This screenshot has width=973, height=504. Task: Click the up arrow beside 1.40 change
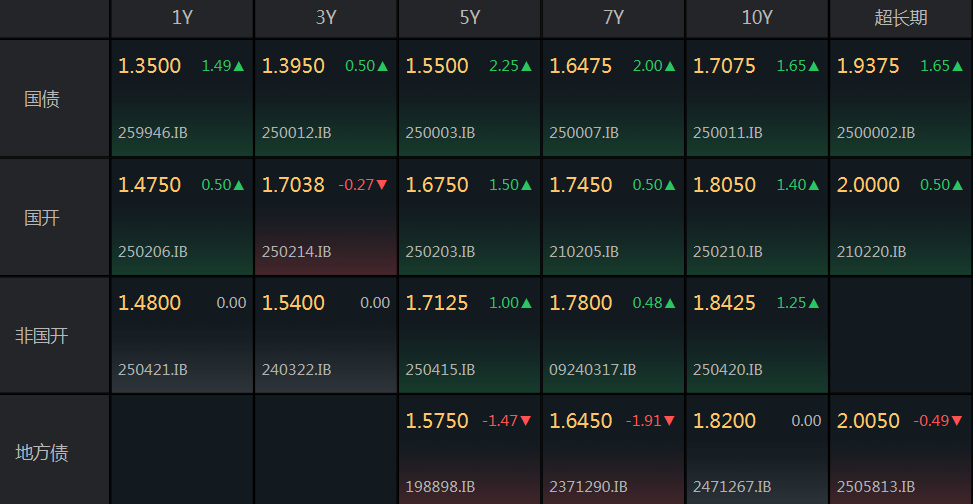(814, 185)
